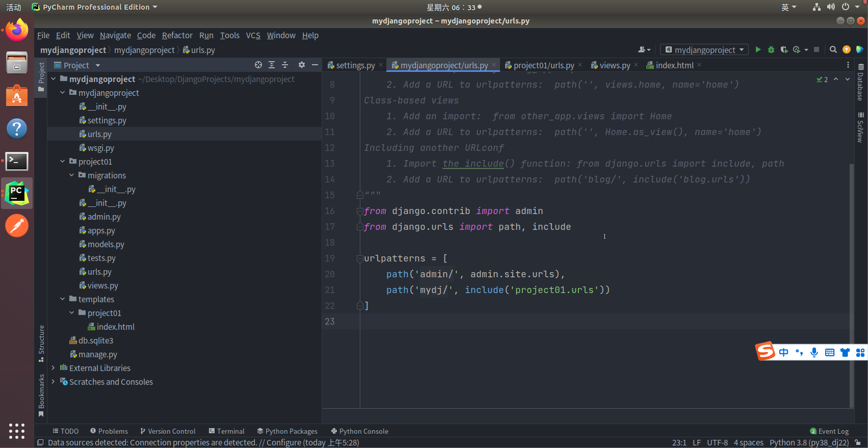Toggle Sogou punctuation mode
Image resolution: width=868 pixels, height=448 pixels.
tap(799, 352)
